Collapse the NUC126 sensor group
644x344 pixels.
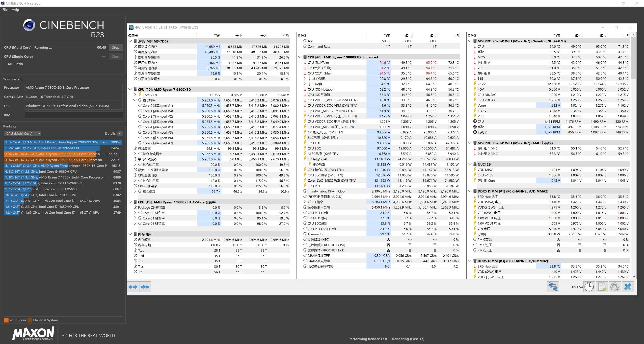(x=470, y=164)
